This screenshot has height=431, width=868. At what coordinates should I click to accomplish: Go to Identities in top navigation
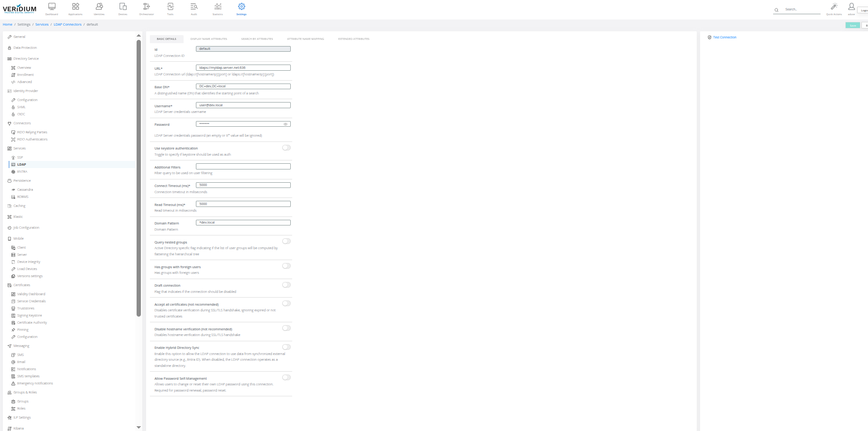coord(99,7)
